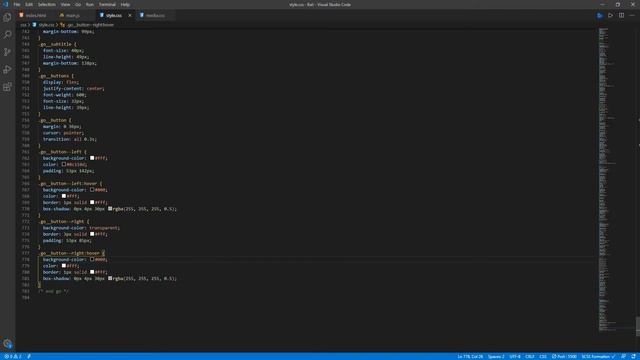Open white swatch in .go__button--left background-color
The height and width of the screenshot is (360, 640).
(x=92, y=158)
